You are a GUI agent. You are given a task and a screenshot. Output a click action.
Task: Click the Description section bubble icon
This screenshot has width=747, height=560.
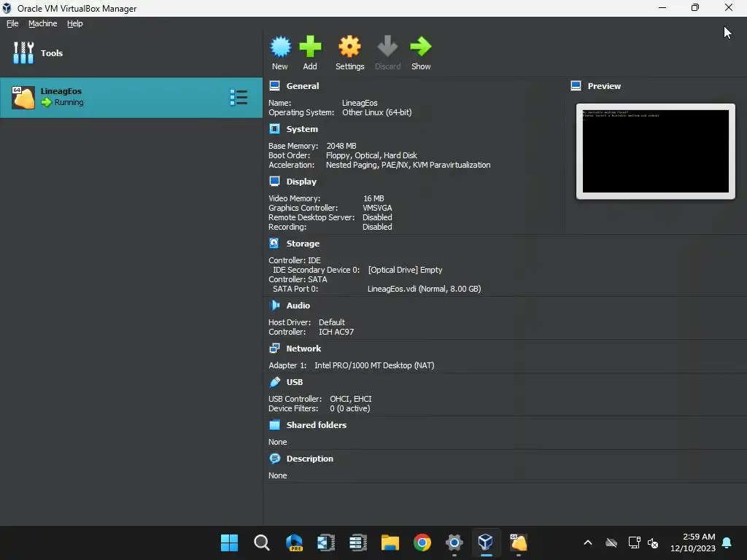pyautogui.click(x=274, y=458)
